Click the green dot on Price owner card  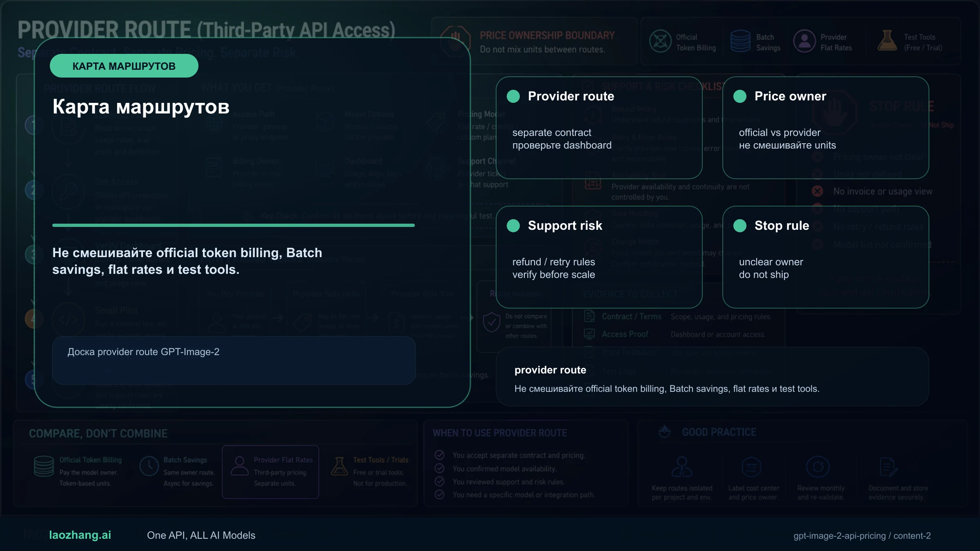[740, 96]
